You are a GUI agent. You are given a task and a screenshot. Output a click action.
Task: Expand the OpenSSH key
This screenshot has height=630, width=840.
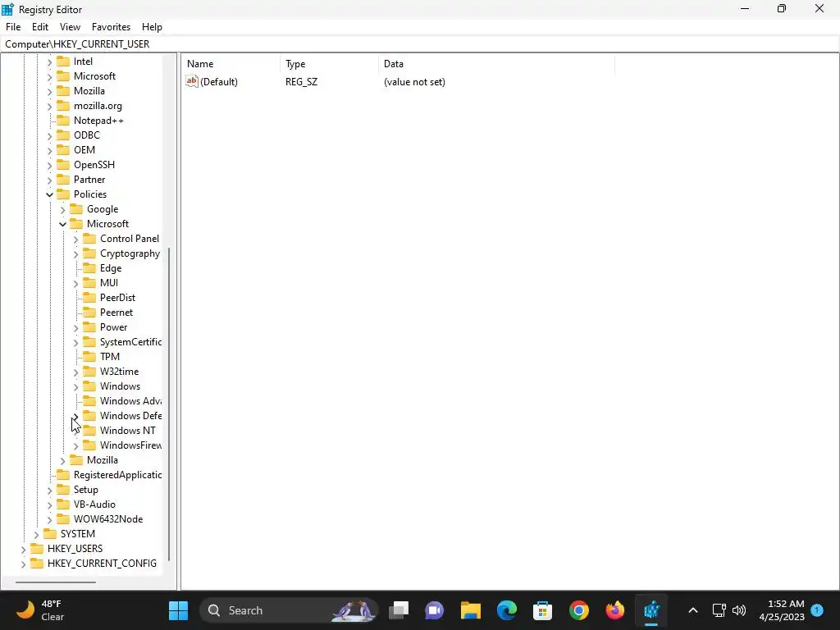point(49,166)
